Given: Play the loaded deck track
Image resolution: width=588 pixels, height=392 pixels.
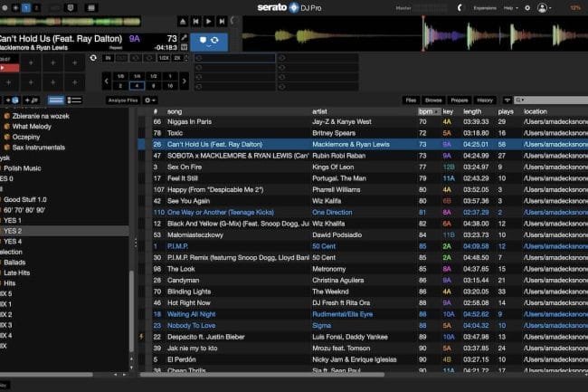Looking at the screenshot, I should [208, 22].
